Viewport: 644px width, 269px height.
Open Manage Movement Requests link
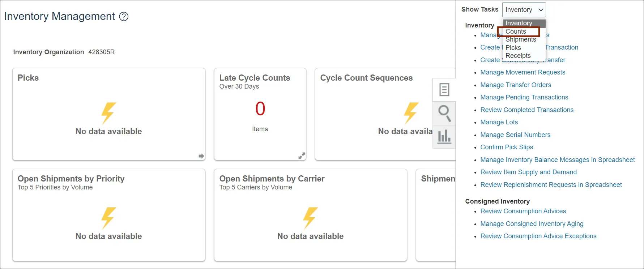pos(523,72)
